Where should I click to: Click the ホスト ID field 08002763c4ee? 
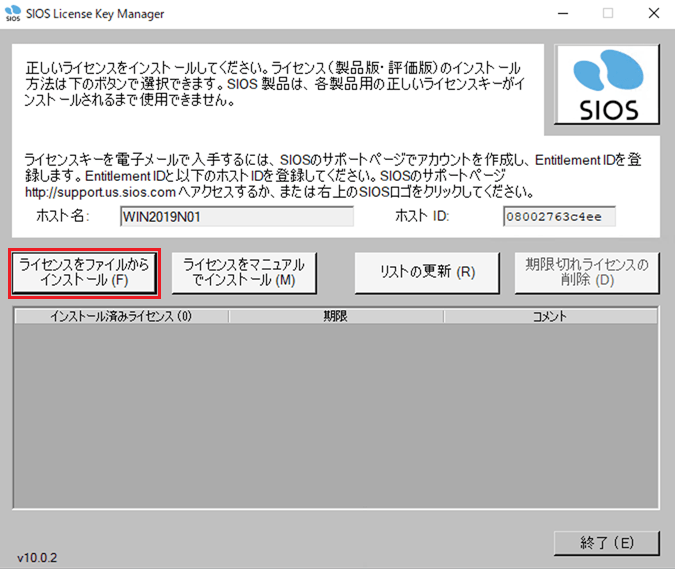559,216
